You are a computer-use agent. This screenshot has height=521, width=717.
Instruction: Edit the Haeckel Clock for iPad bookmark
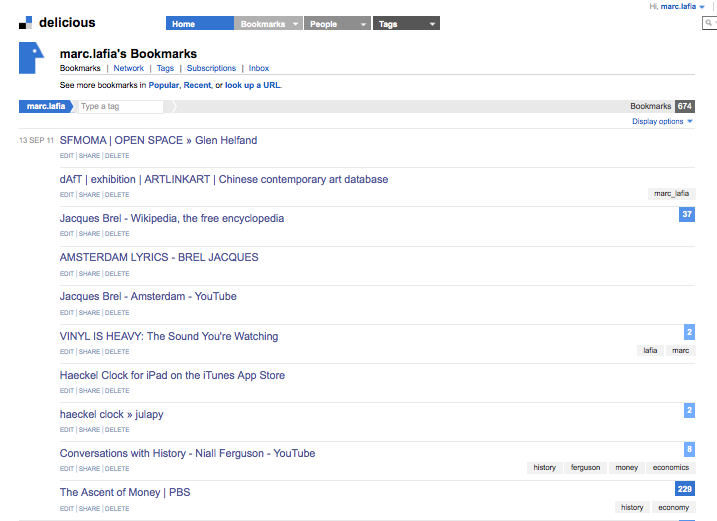click(67, 391)
